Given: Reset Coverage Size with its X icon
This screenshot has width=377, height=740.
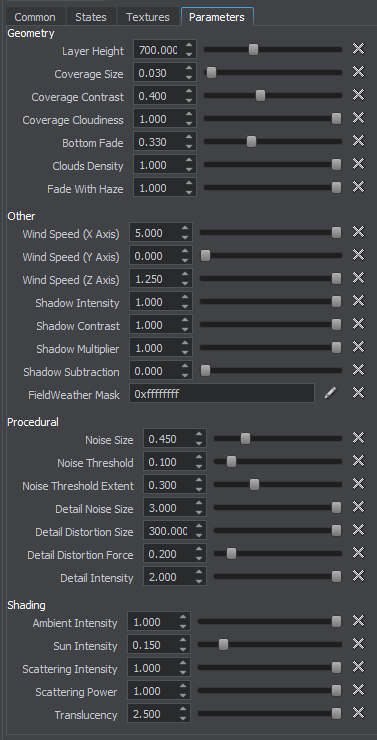Looking at the screenshot, I should coord(359,71).
